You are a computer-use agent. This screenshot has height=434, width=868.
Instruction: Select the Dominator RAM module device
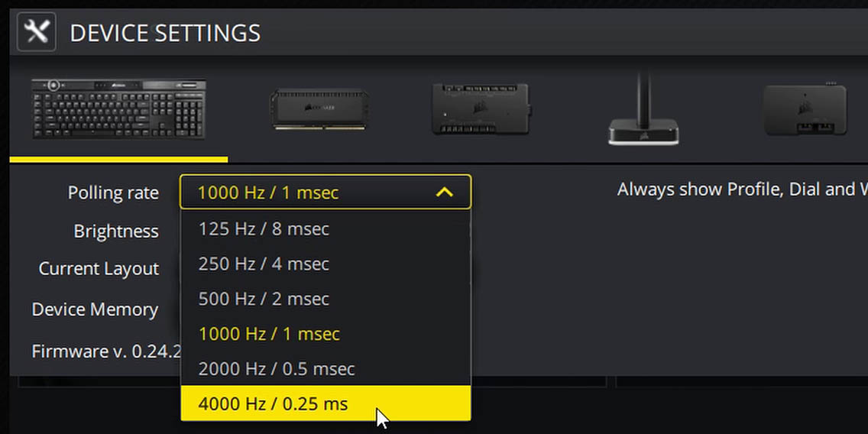[x=319, y=109]
